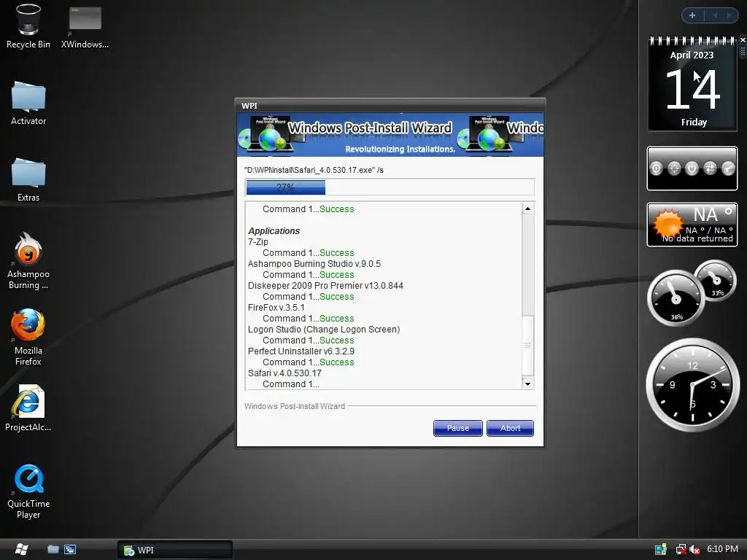
Task: Click the 'No data returned' weather text
Action: 697,238
